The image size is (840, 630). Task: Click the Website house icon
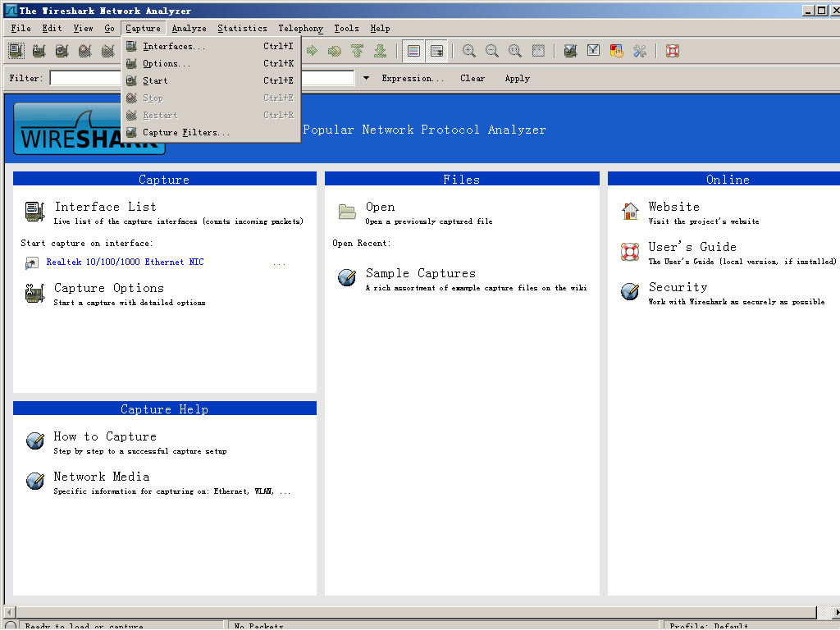pos(630,212)
